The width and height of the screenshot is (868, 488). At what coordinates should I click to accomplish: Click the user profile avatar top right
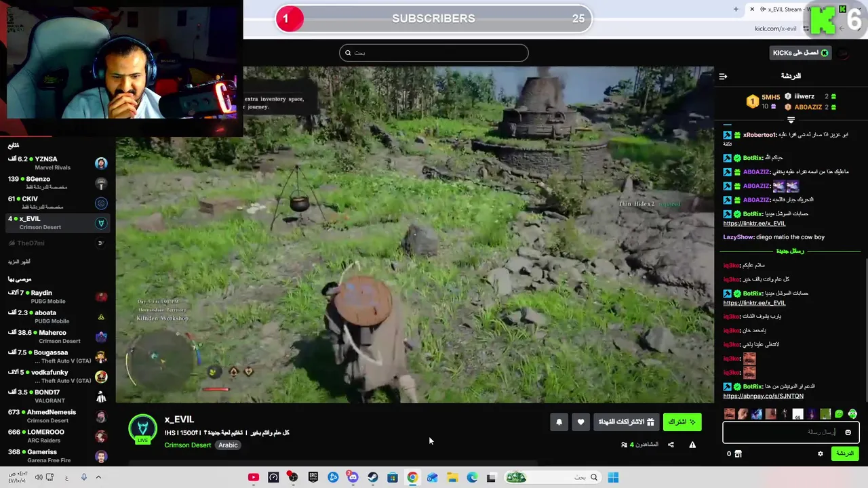tap(844, 53)
